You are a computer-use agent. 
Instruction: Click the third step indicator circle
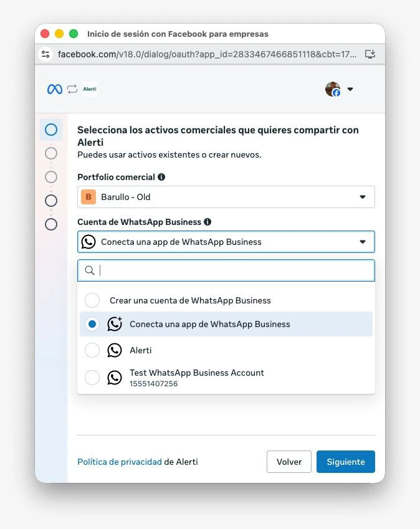click(51, 177)
